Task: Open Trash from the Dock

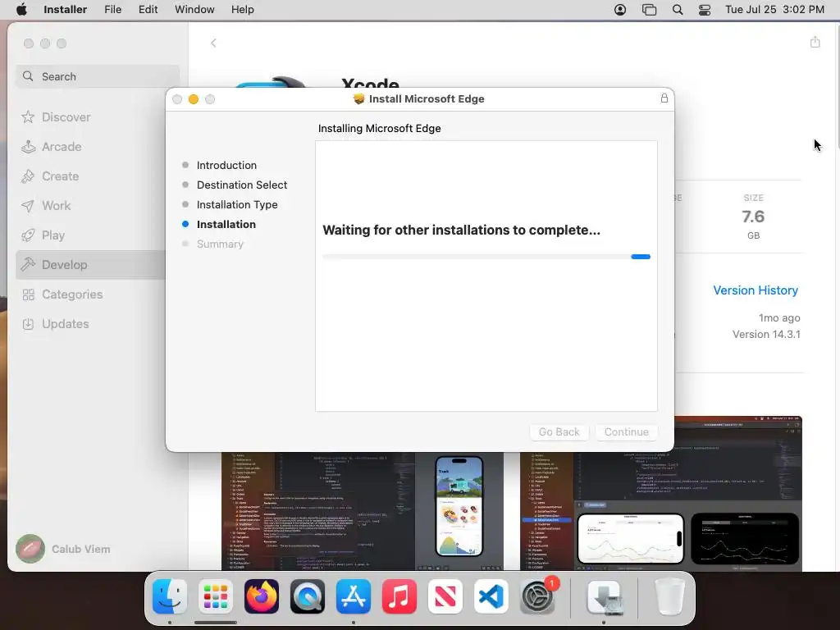Action: (x=669, y=596)
